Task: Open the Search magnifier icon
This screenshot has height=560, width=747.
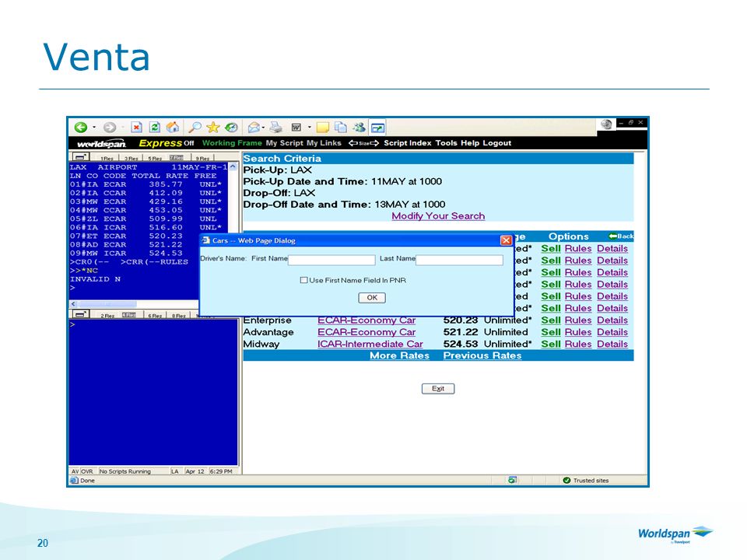Action: (x=195, y=127)
